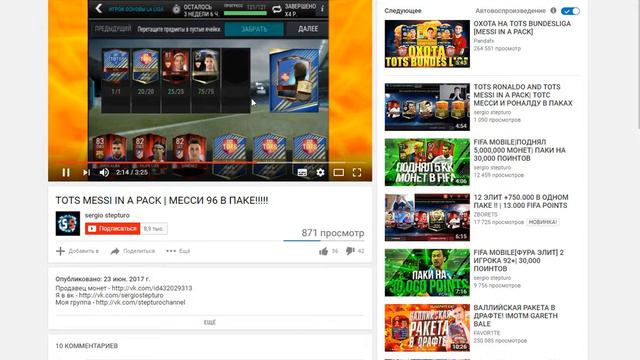This screenshot has width=640, height=360.
Task: Toggle video subtitles
Action: pos(302,173)
